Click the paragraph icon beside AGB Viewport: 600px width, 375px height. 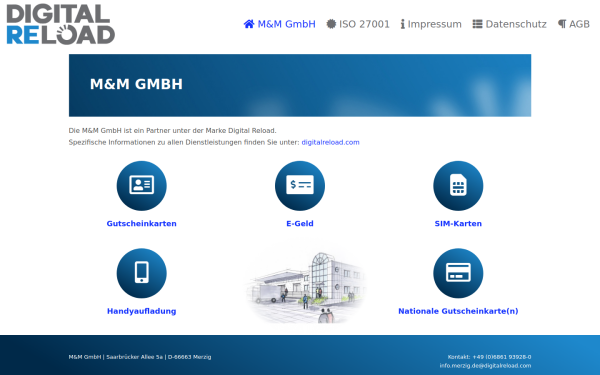(561, 24)
